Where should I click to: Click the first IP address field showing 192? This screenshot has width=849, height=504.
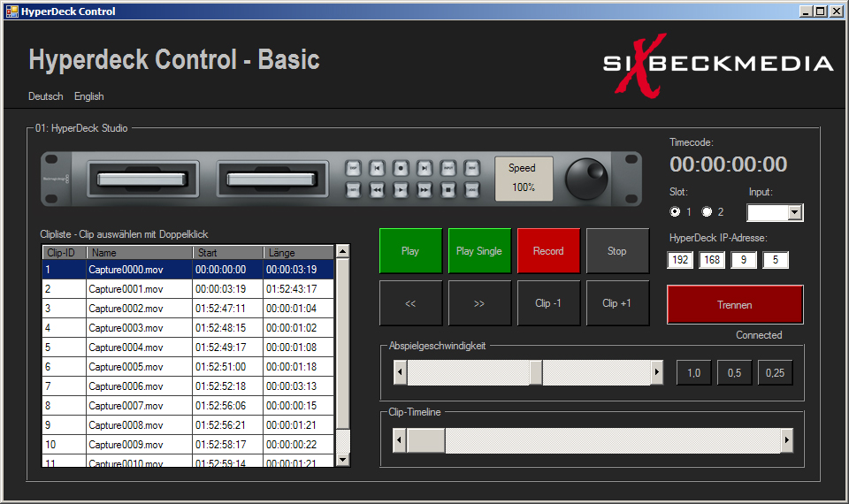coord(680,260)
